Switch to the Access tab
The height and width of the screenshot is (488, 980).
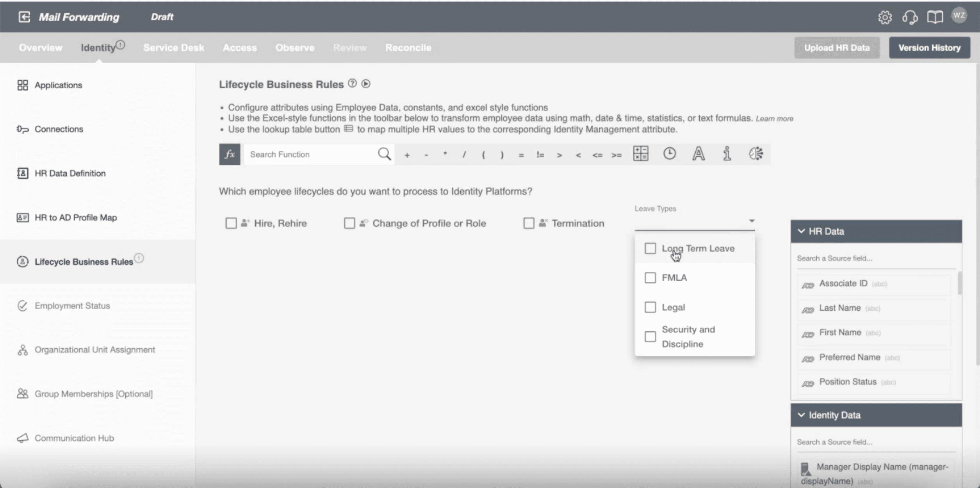pos(239,48)
